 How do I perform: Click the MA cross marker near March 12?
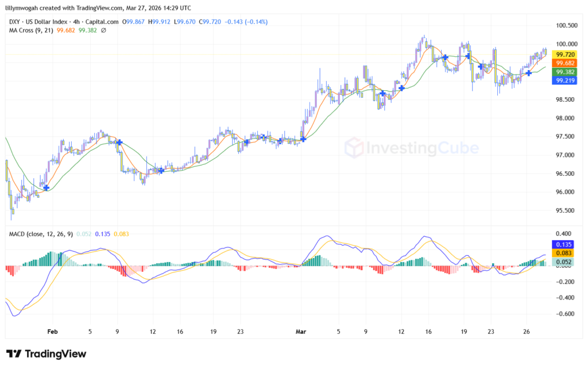pyautogui.click(x=402, y=87)
